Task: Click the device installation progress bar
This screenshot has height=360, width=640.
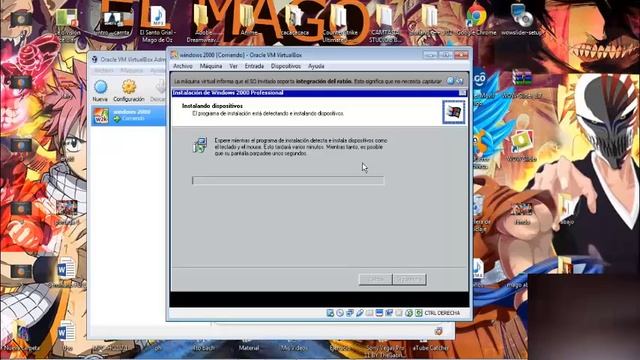Action: coord(288,180)
